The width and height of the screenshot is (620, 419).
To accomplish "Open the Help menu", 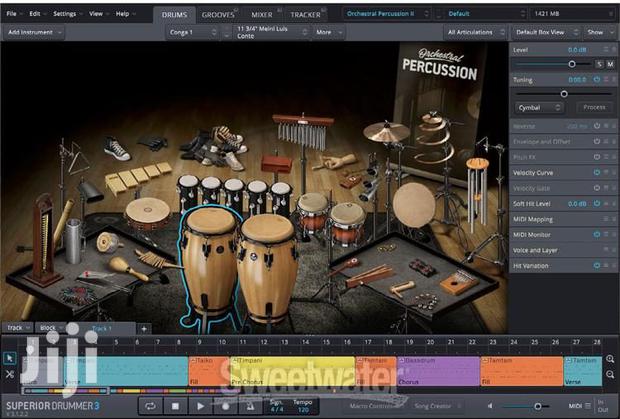I will point(125,14).
